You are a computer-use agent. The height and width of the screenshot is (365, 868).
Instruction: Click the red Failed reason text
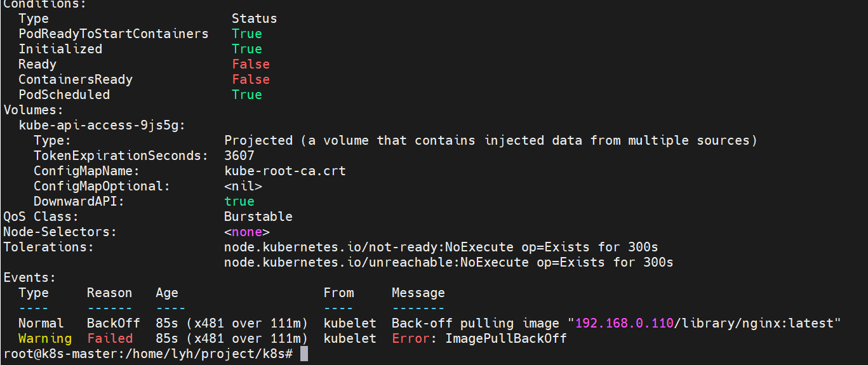(110, 338)
